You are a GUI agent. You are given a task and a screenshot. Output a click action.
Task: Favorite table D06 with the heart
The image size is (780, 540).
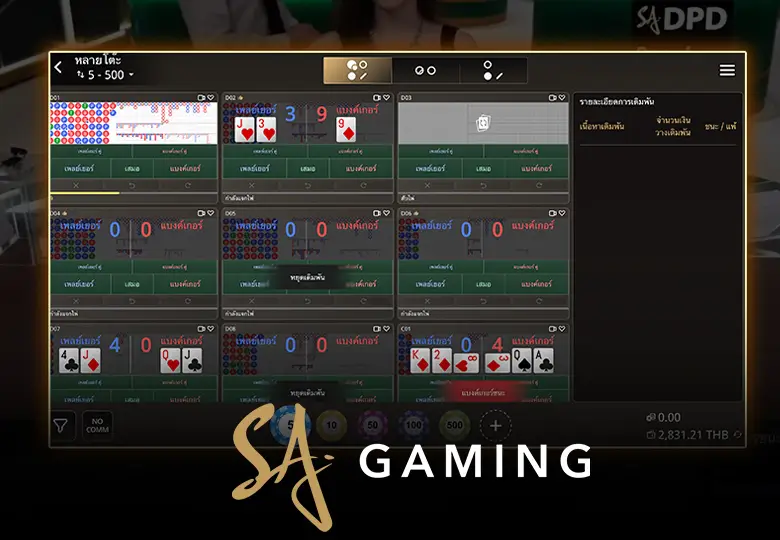coord(562,213)
